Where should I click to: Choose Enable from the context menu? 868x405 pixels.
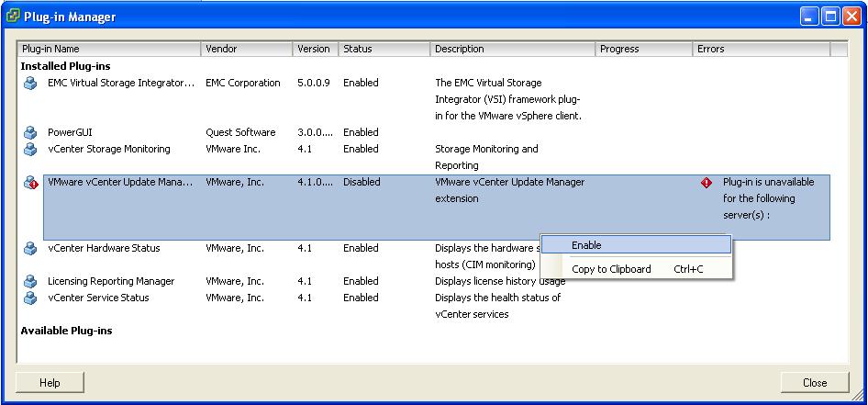click(586, 245)
